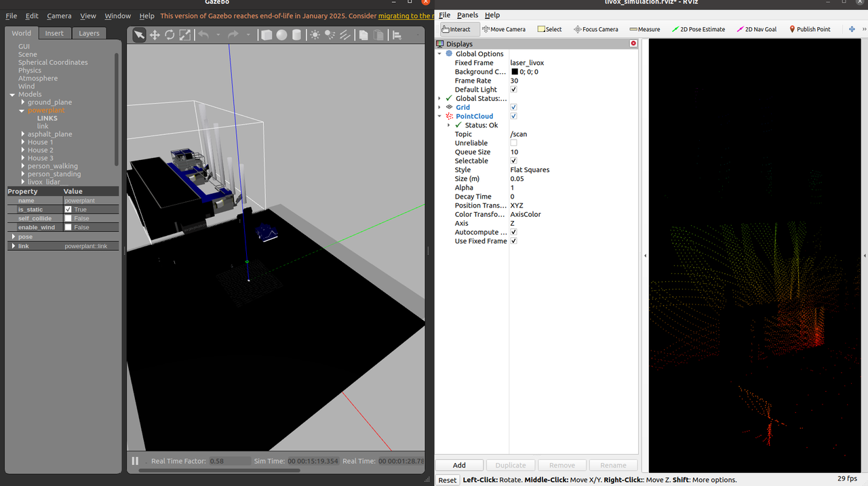
Task: Select the 2D Nav Goal tool
Action: [756, 29]
